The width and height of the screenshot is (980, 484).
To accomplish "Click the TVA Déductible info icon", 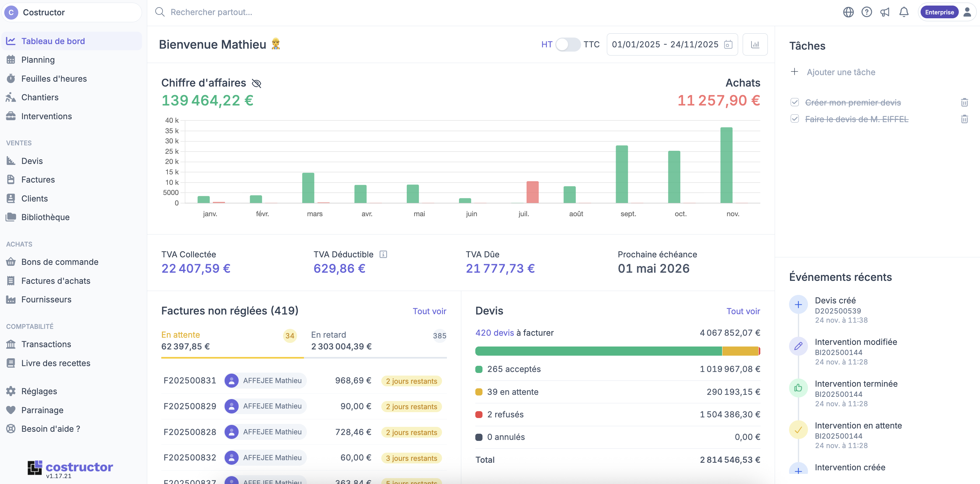I will point(383,254).
